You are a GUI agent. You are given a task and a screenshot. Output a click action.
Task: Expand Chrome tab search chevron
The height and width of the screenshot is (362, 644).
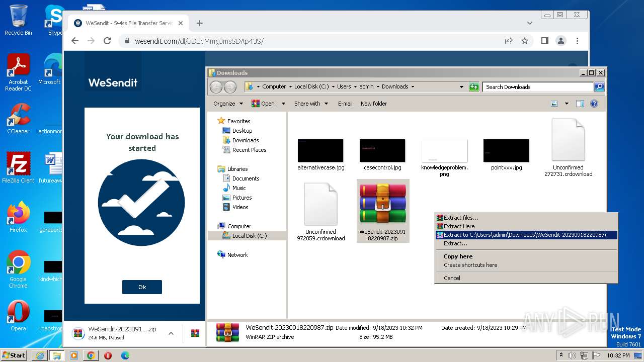(530, 23)
